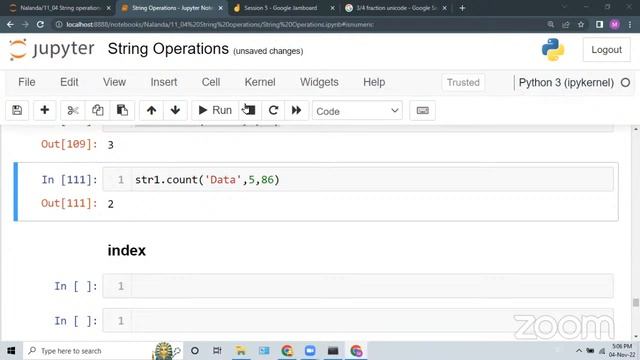
Task: Open the Cell menu
Action: point(211,82)
